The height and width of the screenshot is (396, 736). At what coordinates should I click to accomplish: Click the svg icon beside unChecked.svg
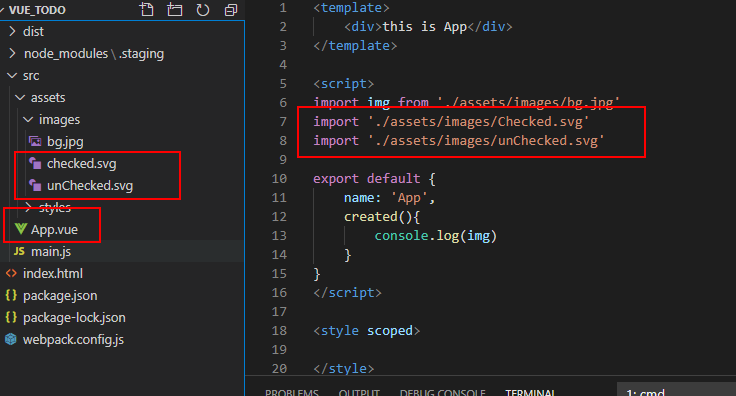coord(35,185)
